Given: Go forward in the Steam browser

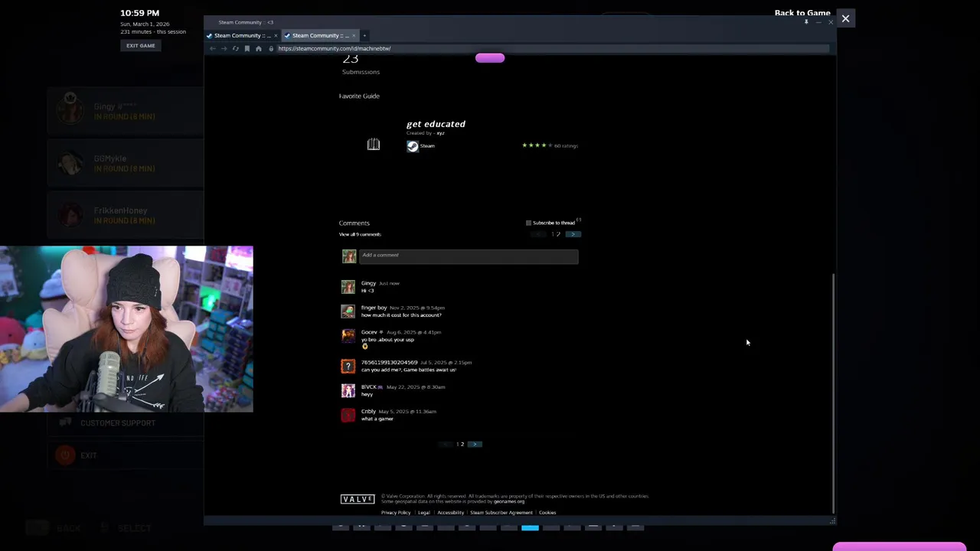Looking at the screenshot, I should [224, 48].
